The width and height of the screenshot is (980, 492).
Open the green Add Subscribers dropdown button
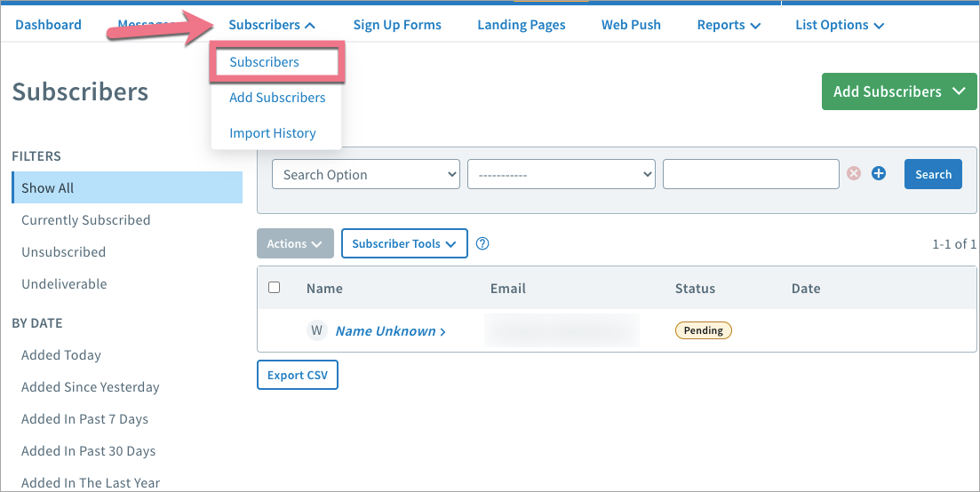click(898, 91)
